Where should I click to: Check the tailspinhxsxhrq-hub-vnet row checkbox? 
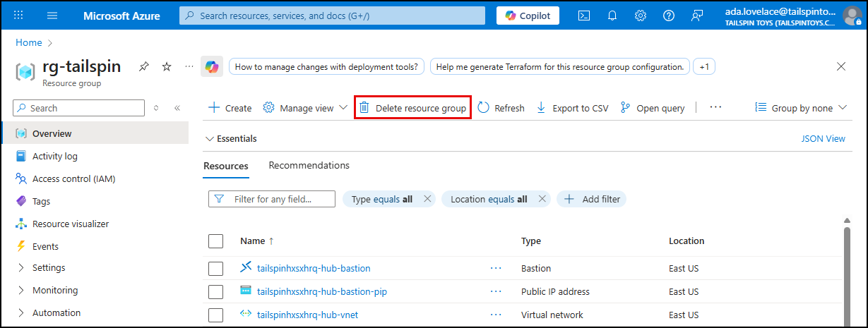pos(216,315)
